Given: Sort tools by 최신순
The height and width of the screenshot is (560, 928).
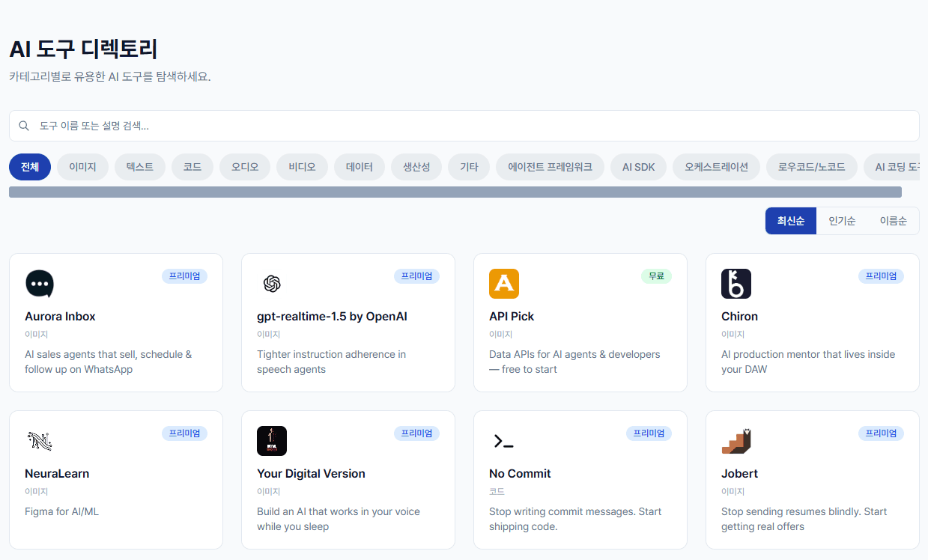Looking at the screenshot, I should pos(790,221).
